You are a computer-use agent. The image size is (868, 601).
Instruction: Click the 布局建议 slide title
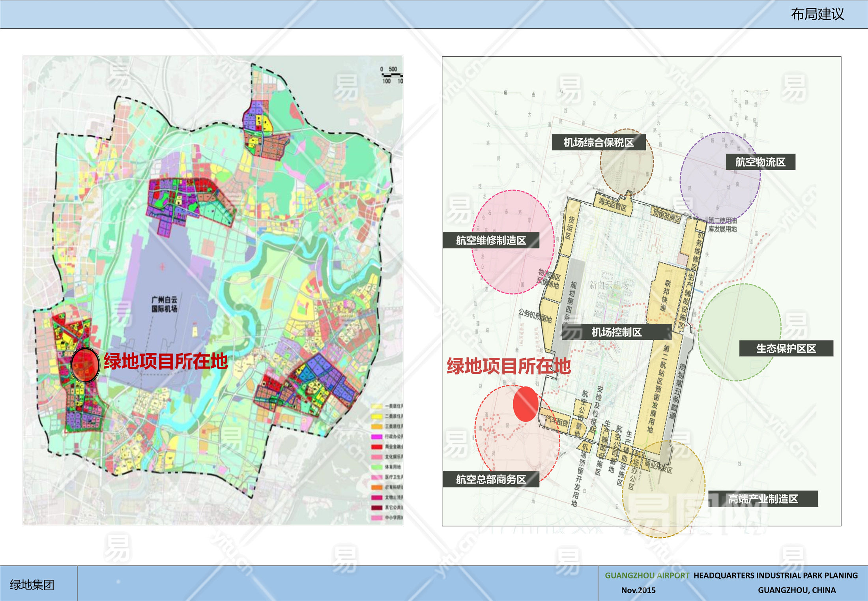coord(817,14)
